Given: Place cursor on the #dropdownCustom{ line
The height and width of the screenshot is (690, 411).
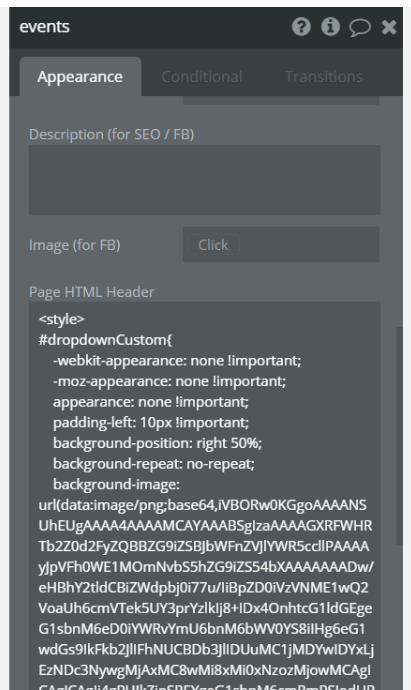Looking at the screenshot, I should pyautogui.click(x=106, y=340).
